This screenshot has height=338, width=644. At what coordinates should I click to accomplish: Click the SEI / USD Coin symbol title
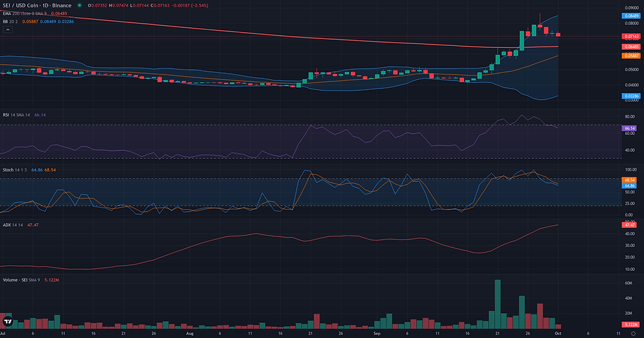(37, 5)
